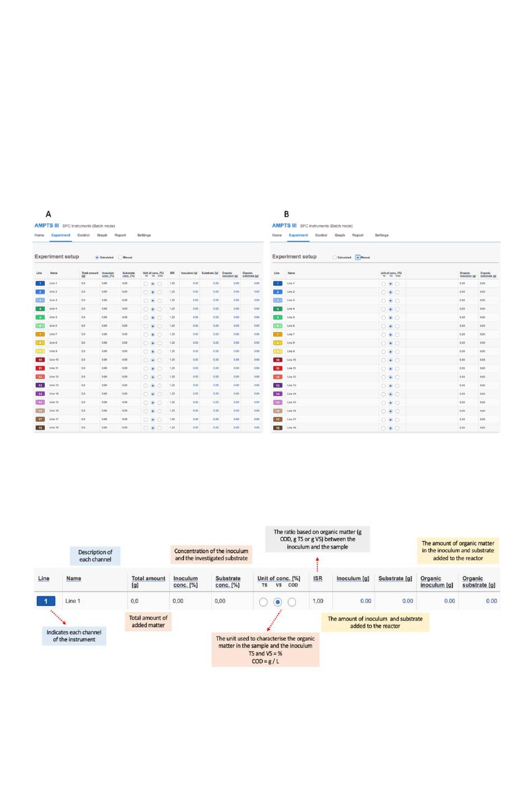Image resolution: width=532 pixels, height=789 pixels.
Task: Select the Manual radio in panel B
Action: 358,258
